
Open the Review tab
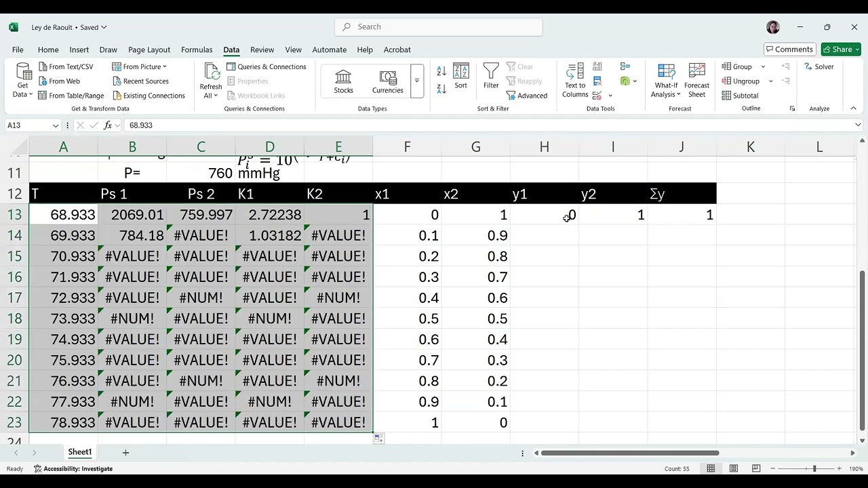click(x=262, y=49)
